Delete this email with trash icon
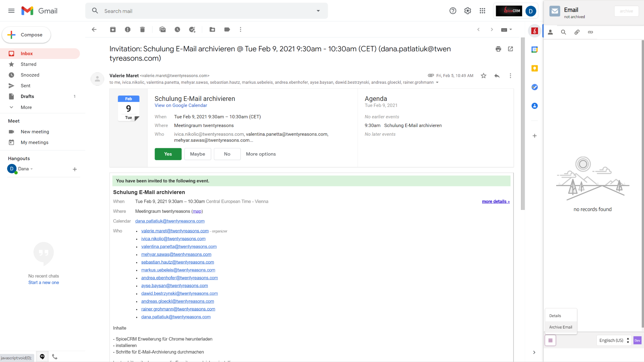Viewport: 644px width, 362px height. 142,29
